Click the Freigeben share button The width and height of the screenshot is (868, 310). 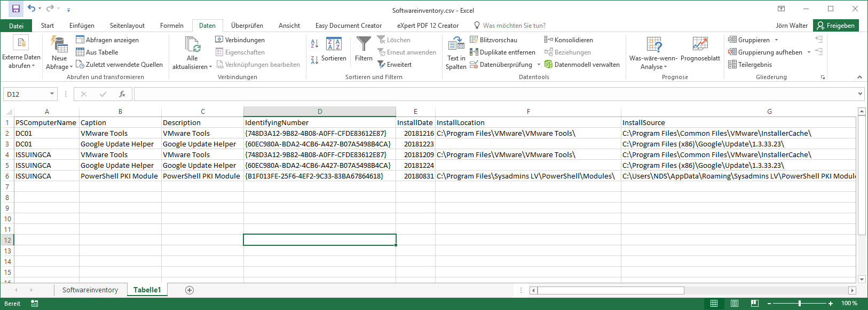point(835,26)
